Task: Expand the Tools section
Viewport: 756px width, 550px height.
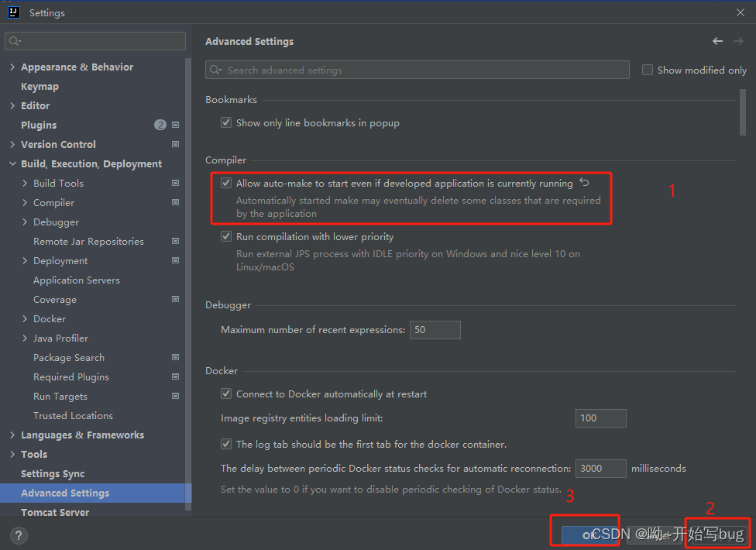Action: click(x=12, y=454)
